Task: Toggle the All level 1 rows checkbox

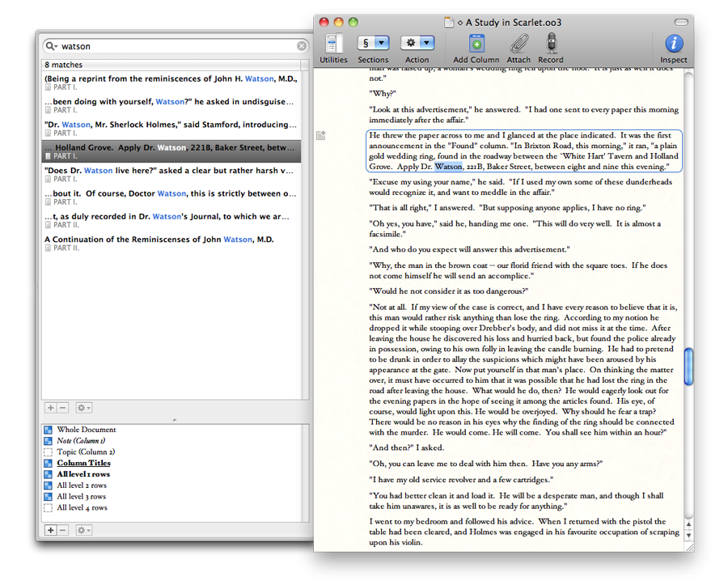Action: coord(48,474)
